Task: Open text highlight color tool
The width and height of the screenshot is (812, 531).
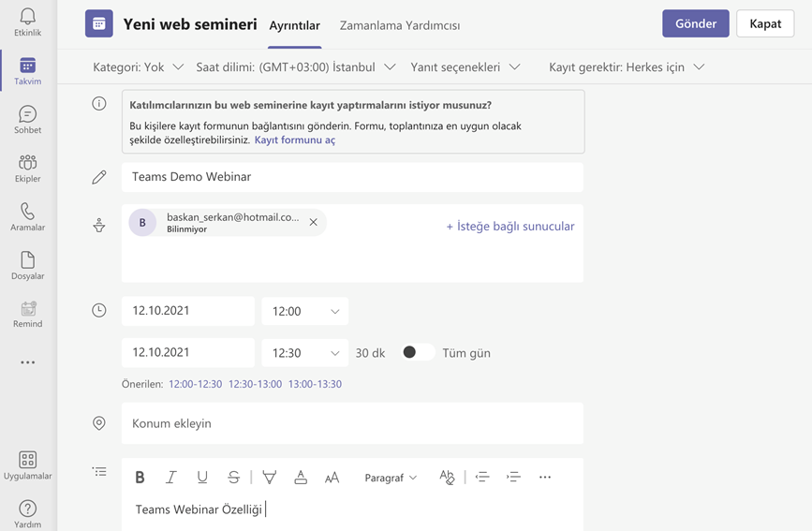Action: [x=270, y=477]
